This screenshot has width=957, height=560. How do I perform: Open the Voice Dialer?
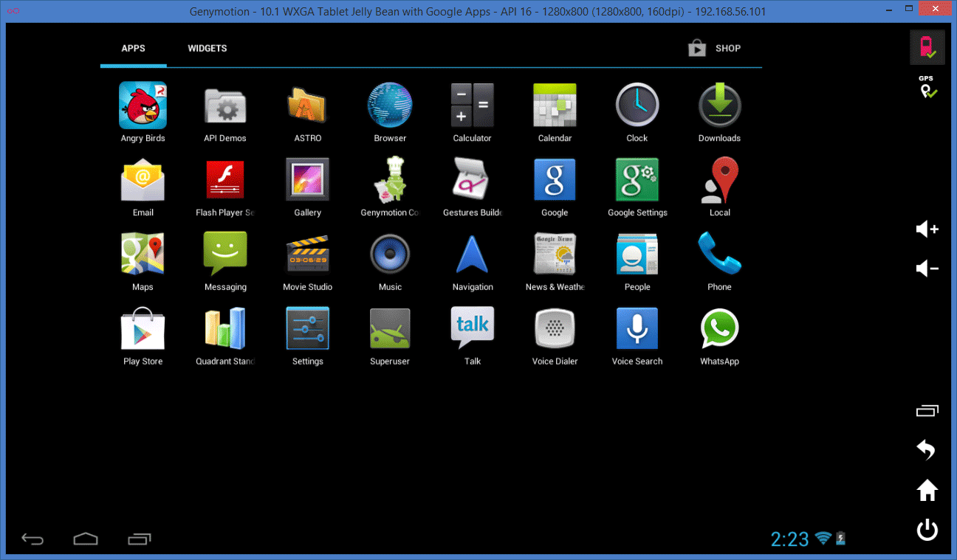click(x=555, y=329)
